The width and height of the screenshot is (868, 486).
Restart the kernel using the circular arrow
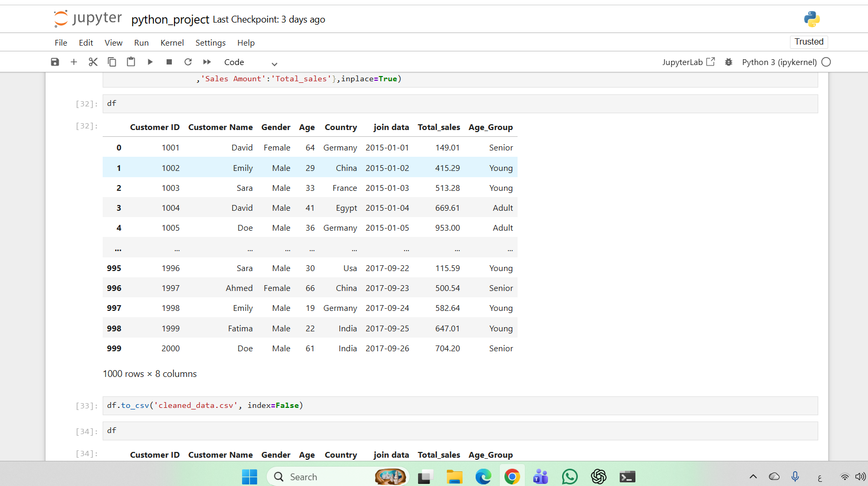tap(188, 62)
